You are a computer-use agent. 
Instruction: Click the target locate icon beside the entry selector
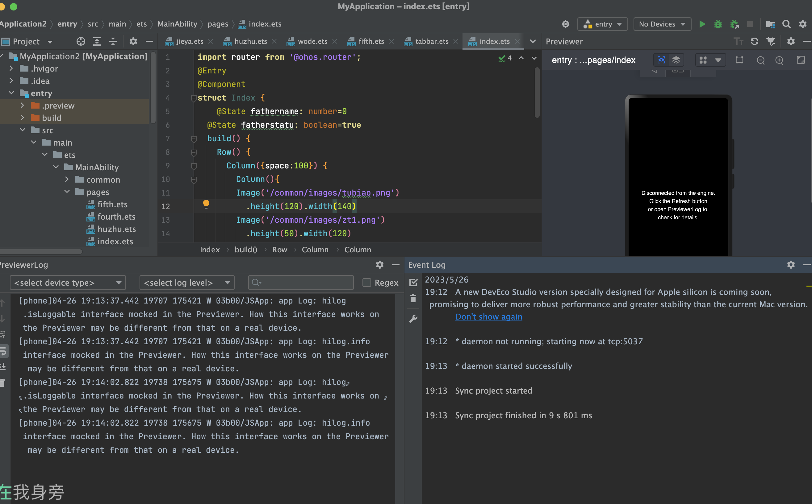pyautogui.click(x=565, y=24)
